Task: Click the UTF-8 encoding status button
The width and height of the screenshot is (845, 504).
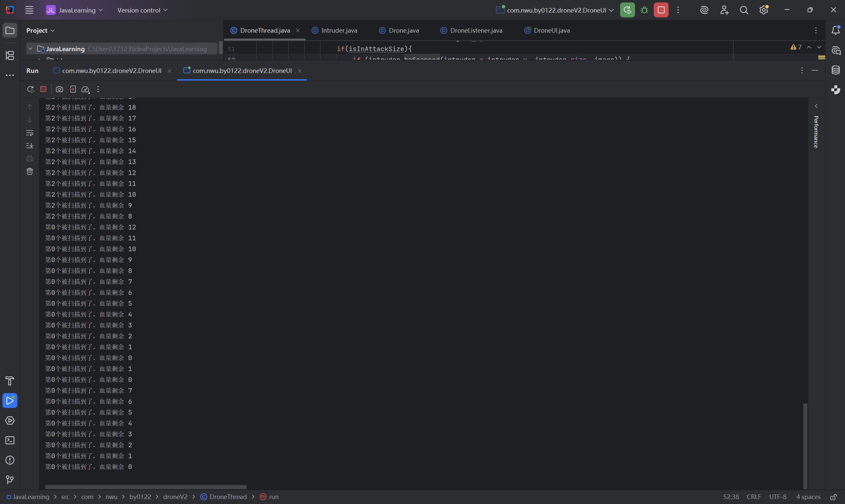Action: (x=777, y=497)
